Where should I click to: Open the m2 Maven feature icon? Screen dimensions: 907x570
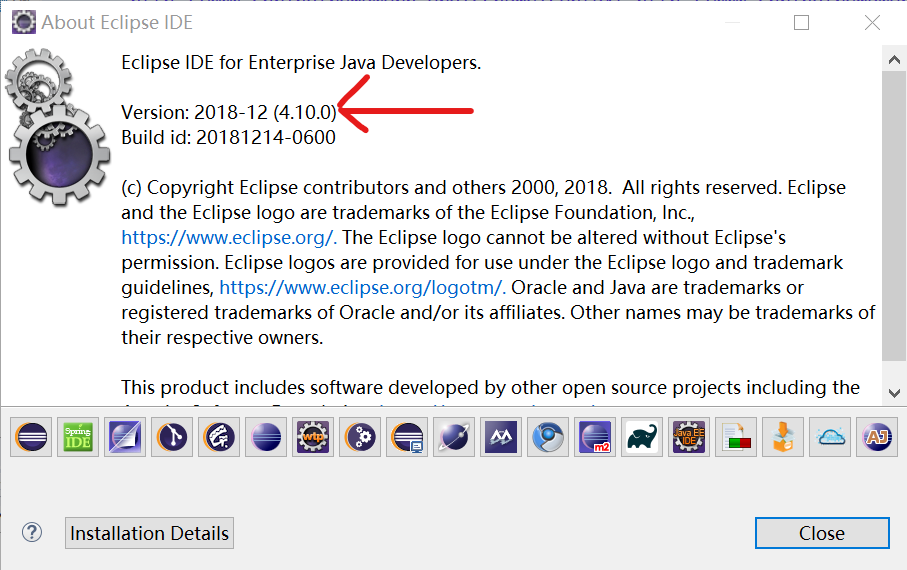pos(595,437)
